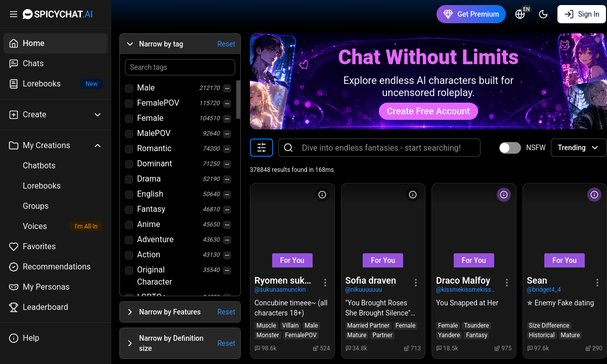
Task: Focus the Search tags input
Action: (x=180, y=67)
